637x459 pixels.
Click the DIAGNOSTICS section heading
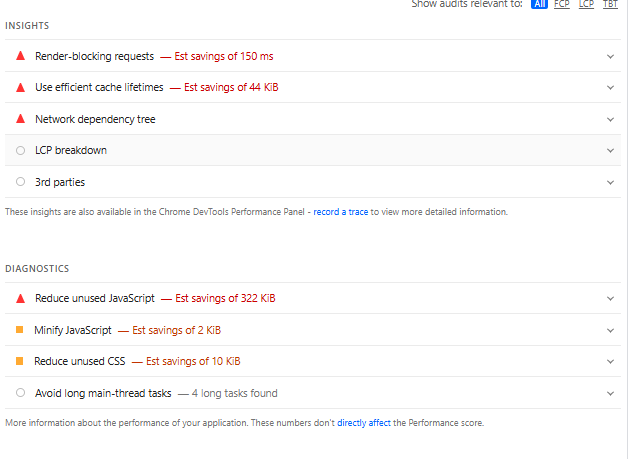[x=37, y=269]
